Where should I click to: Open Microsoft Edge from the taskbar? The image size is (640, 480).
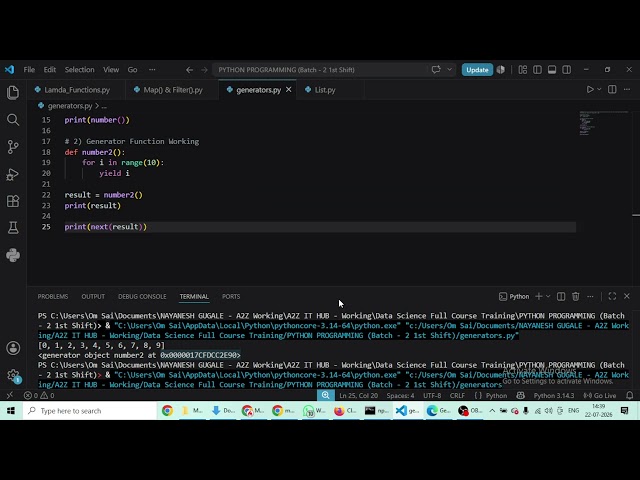(438, 411)
